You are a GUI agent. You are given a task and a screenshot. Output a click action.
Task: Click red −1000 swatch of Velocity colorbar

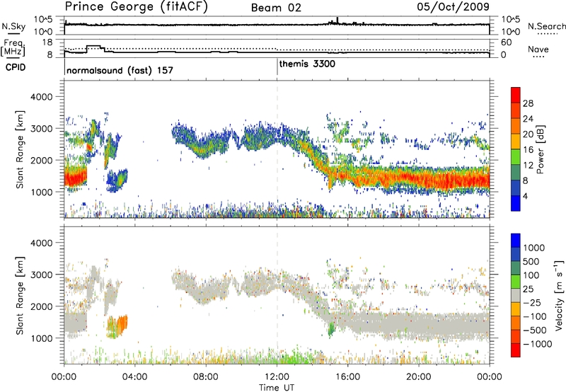[x=516, y=350]
